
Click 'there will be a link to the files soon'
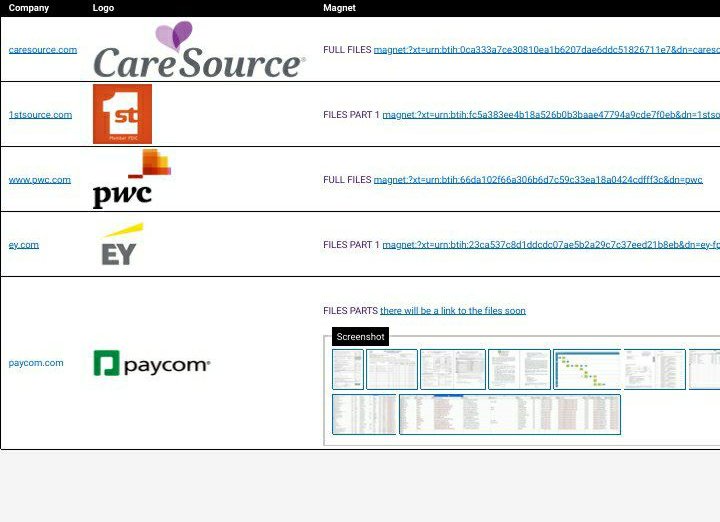453,311
